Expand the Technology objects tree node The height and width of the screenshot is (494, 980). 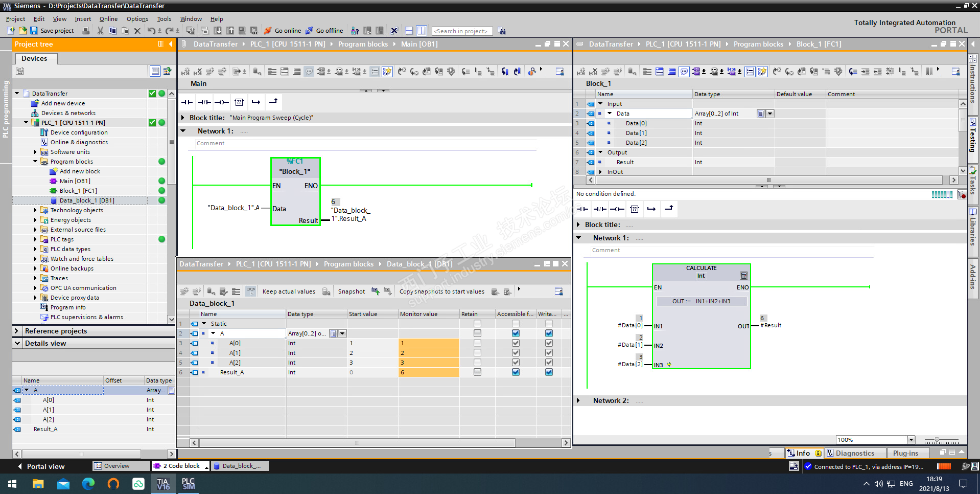point(35,210)
